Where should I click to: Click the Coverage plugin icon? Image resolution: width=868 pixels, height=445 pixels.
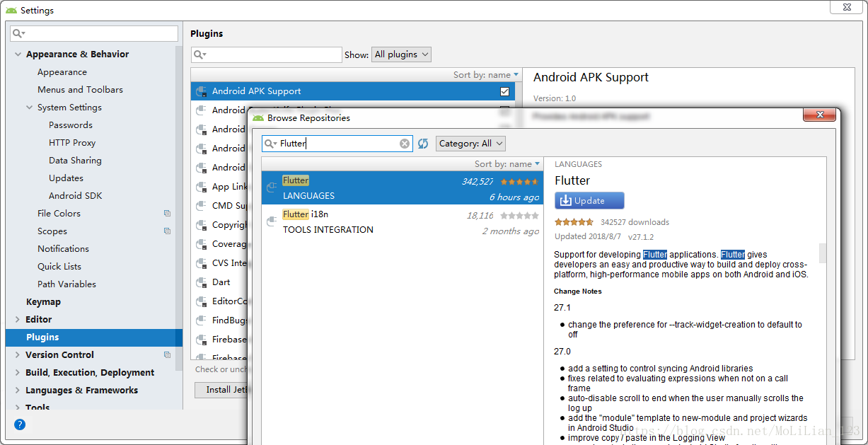click(x=201, y=244)
